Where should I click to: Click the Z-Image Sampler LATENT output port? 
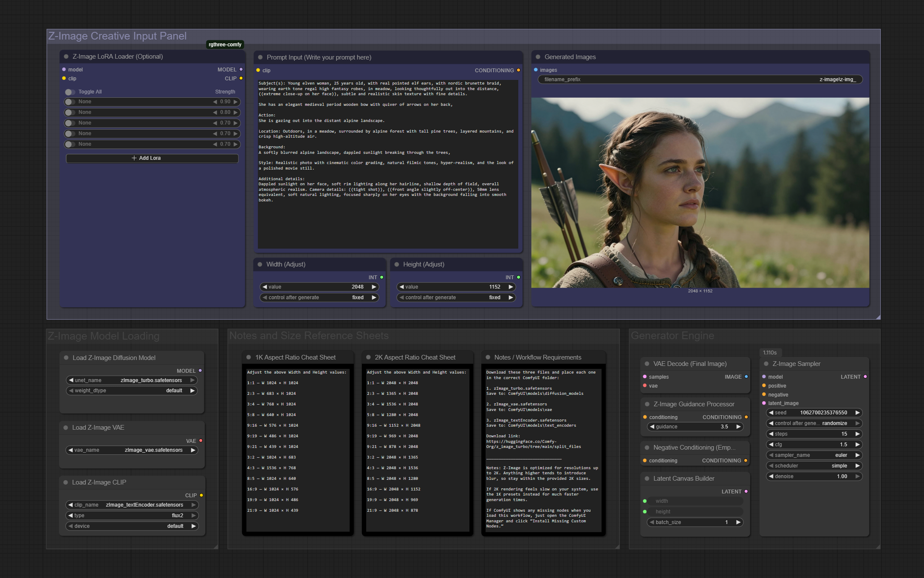(865, 377)
